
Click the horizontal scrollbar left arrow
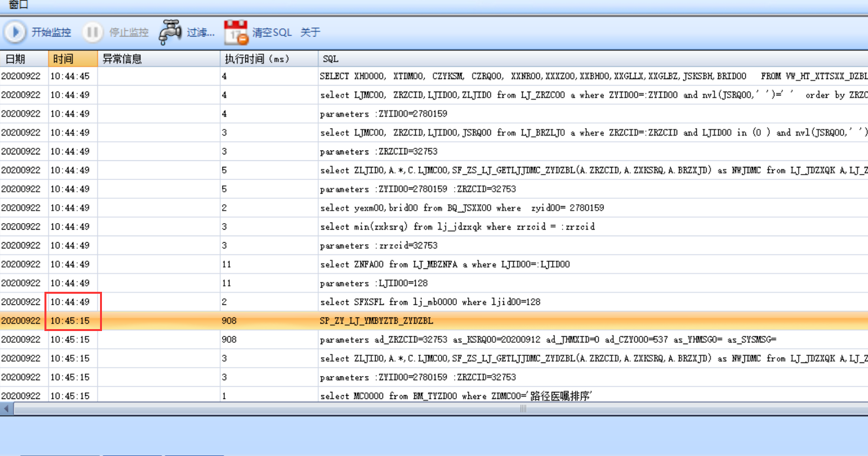(7, 409)
